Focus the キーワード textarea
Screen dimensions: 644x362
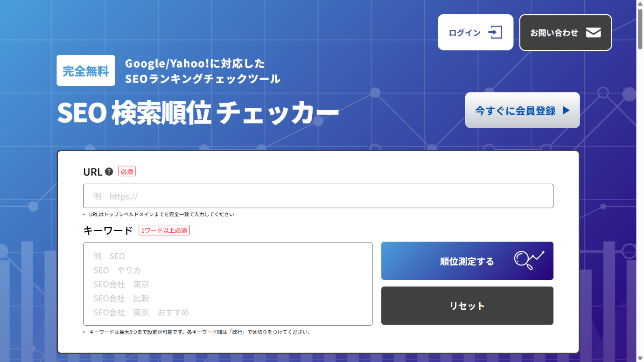pos(228,284)
